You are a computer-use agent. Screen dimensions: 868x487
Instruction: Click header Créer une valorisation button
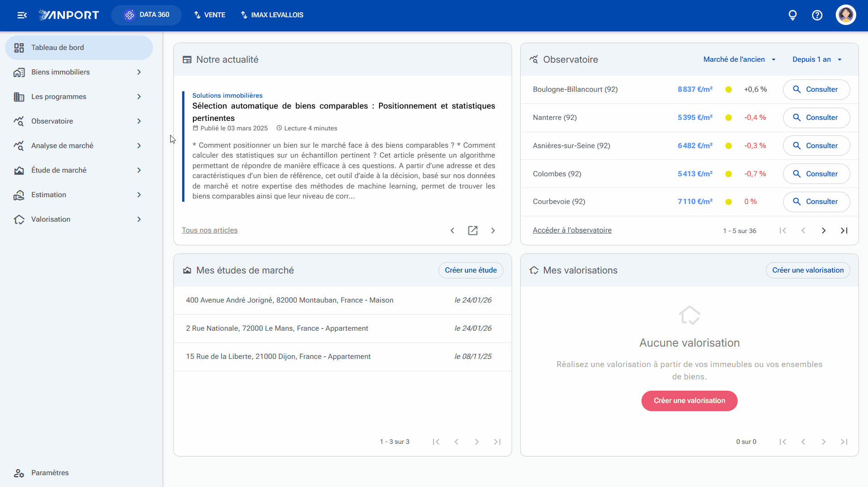(808, 270)
